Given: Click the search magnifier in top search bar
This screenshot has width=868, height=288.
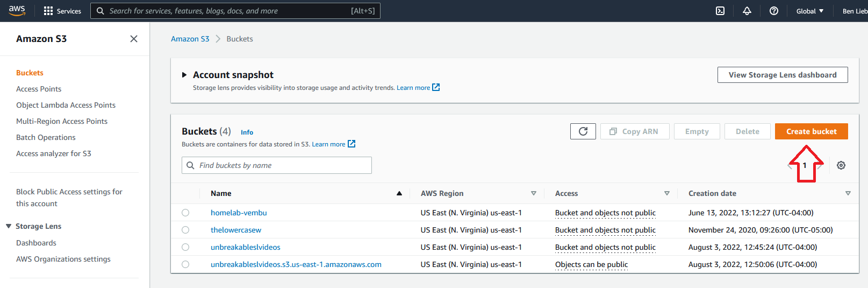Looking at the screenshot, I should pos(101,11).
